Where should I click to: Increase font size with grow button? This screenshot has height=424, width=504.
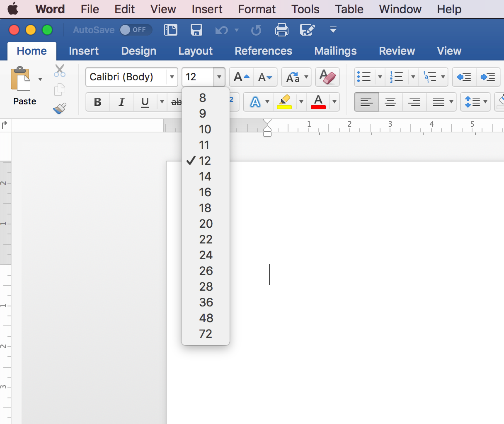[241, 77]
